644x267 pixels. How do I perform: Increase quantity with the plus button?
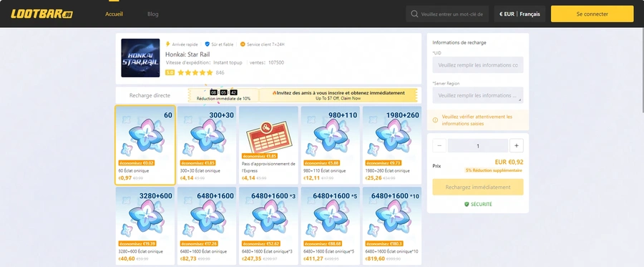click(x=516, y=145)
